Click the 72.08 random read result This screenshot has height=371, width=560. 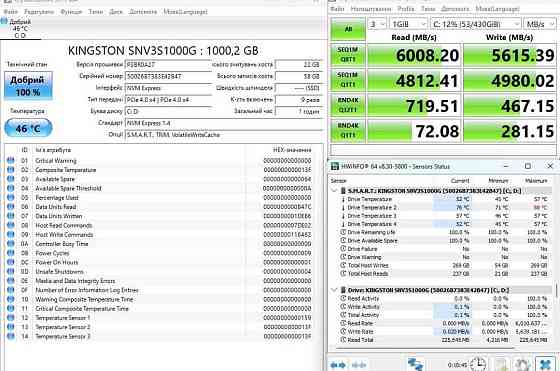414,131
